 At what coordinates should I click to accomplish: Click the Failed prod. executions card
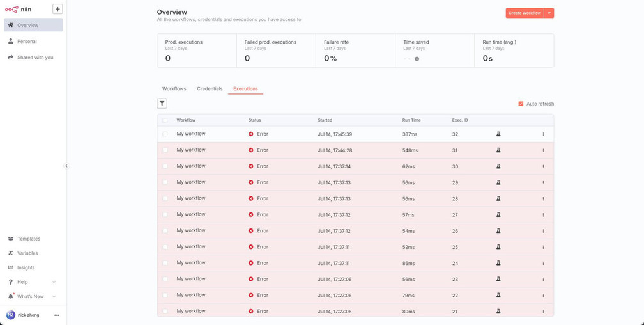point(276,51)
